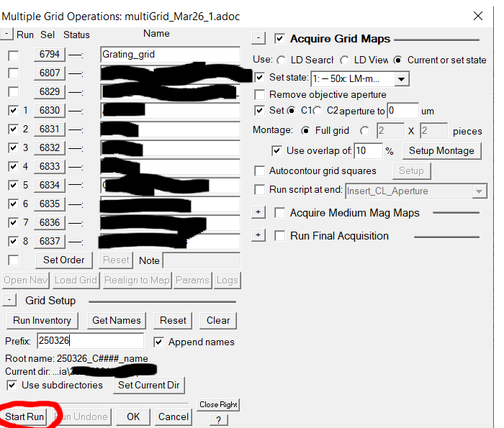Enable Remove objective aperture
This screenshot has height=428, width=504.
259,95
